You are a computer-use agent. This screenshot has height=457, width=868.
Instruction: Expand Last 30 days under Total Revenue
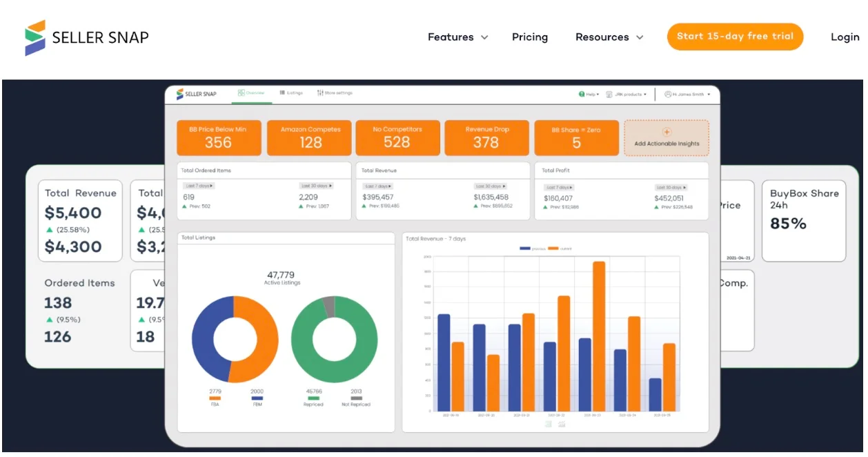[x=492, y=186]
